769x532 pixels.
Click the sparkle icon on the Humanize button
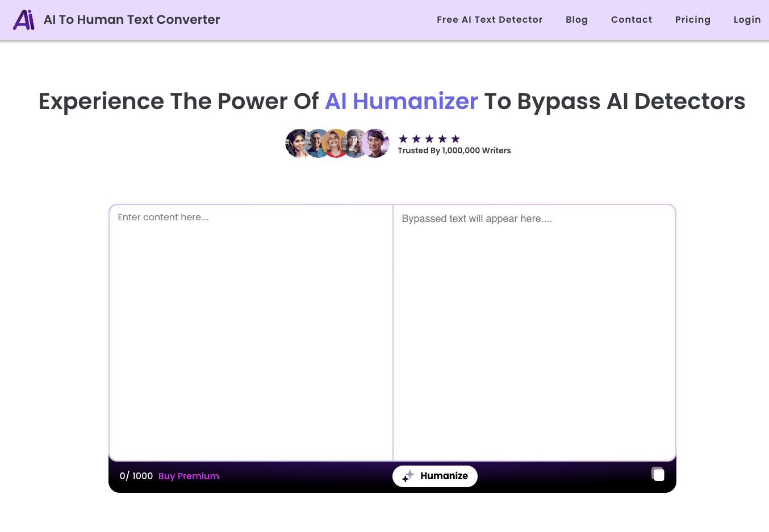(x=407, y=476)
